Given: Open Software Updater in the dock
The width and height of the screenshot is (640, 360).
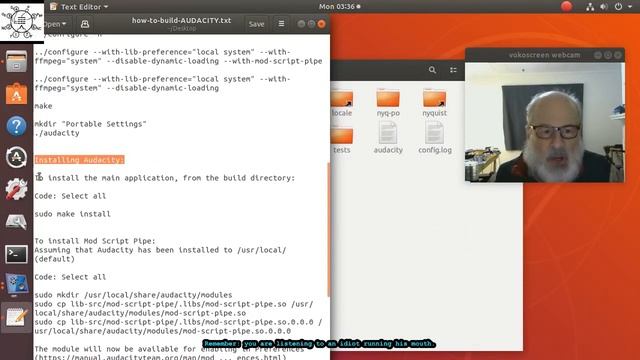Looking at the screenshot, I should [16, 158].
